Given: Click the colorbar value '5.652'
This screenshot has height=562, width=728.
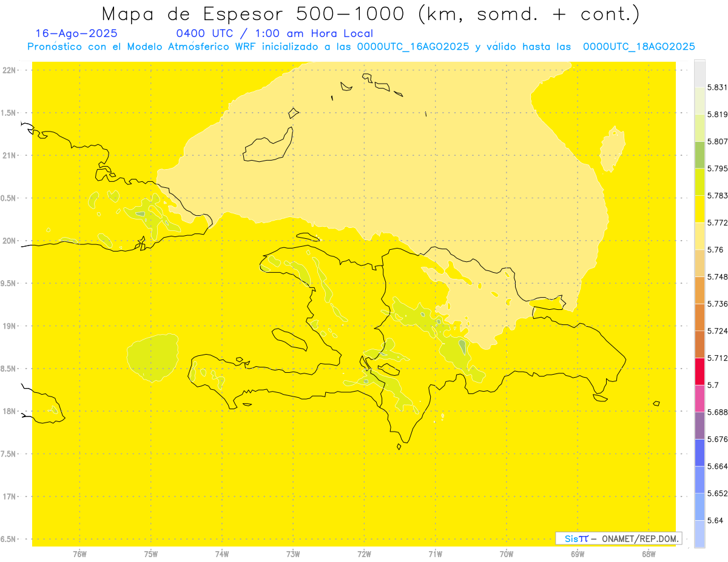Looking at the screenshot, I should [717, 493].
